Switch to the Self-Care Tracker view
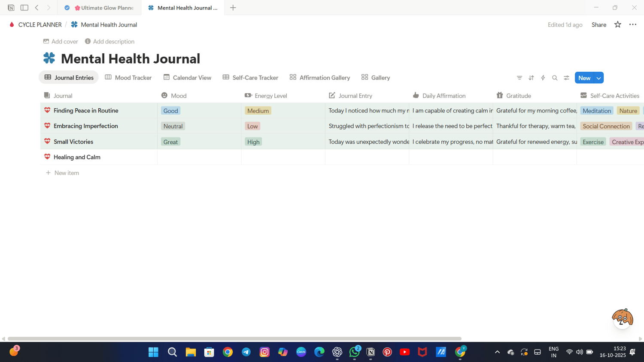The width and height of the screenshot is (644, 362). click(250, 78)
